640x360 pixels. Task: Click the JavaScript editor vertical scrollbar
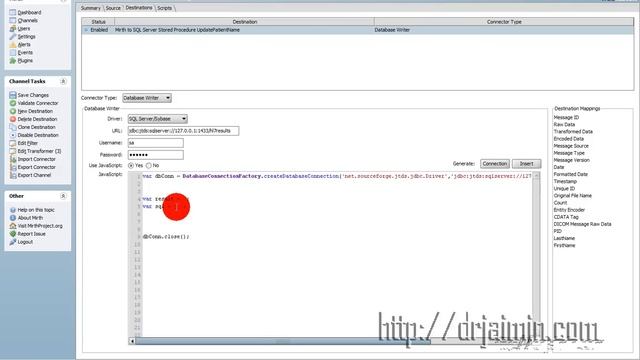click(x=536, y=255)
